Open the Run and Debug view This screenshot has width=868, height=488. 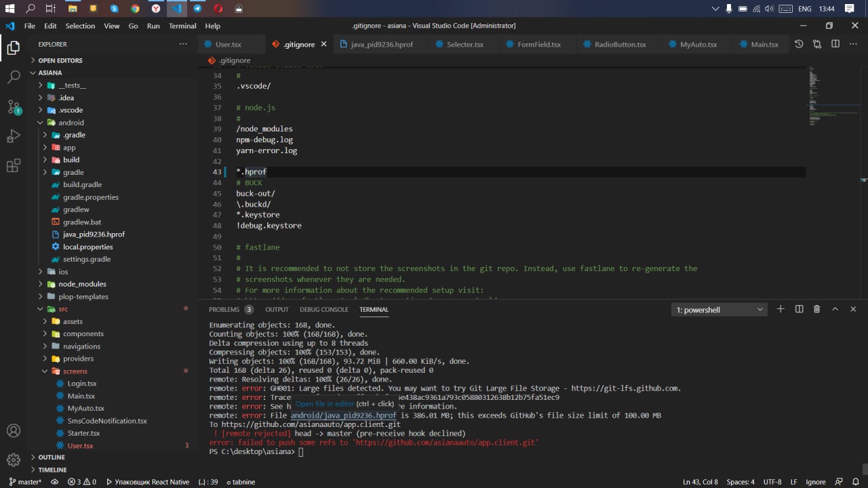pyautogui.click(x=14, y=136)
